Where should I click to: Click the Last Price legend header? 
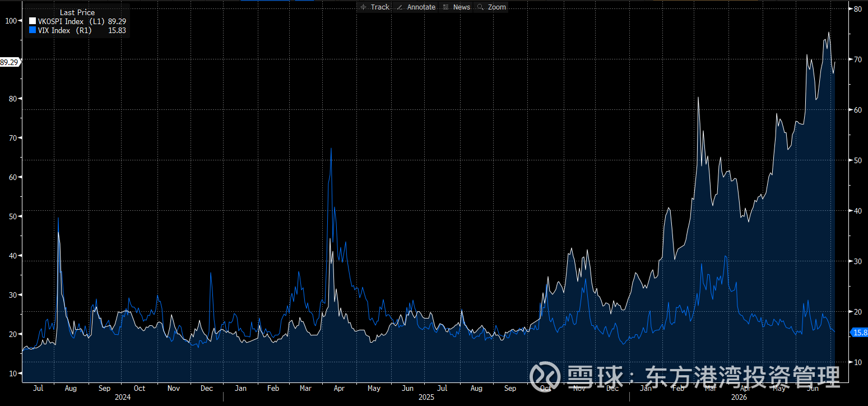77,12
